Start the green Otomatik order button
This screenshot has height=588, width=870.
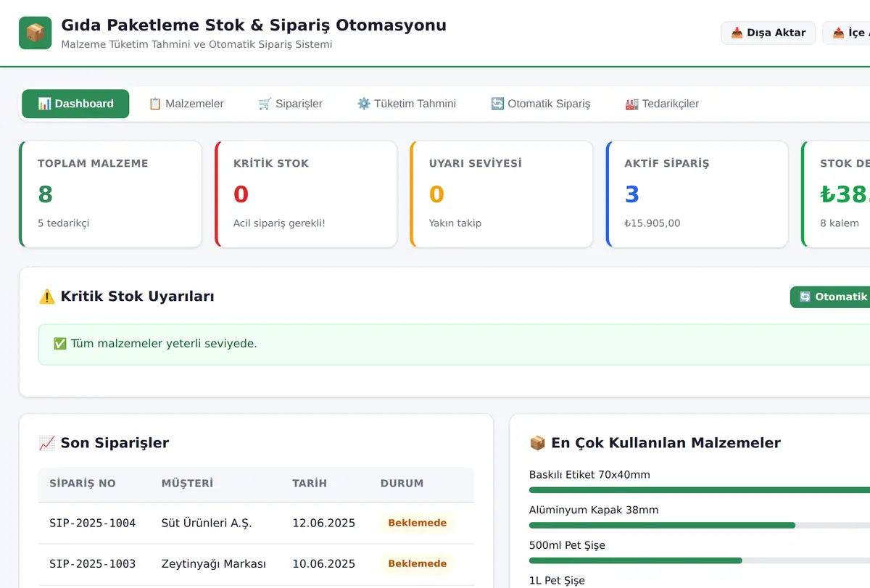(x=830, y=297)
